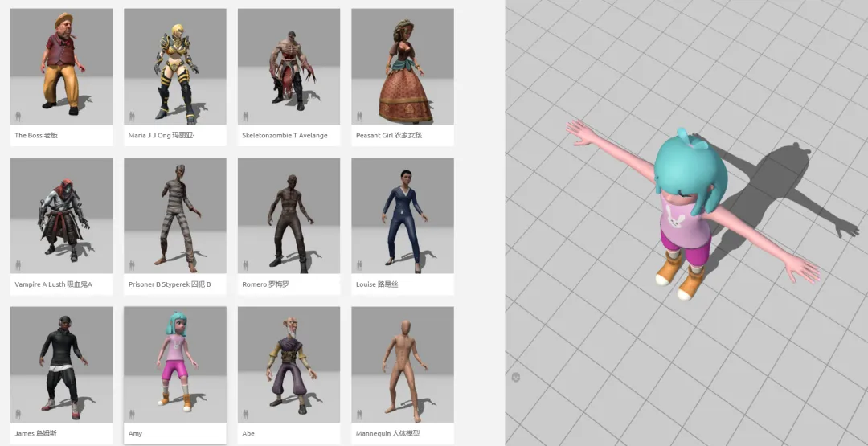Click the Skeletonzombie T Avelange name label
The width and height of the screenshot is (868, 446).
(x=285, y=135)
